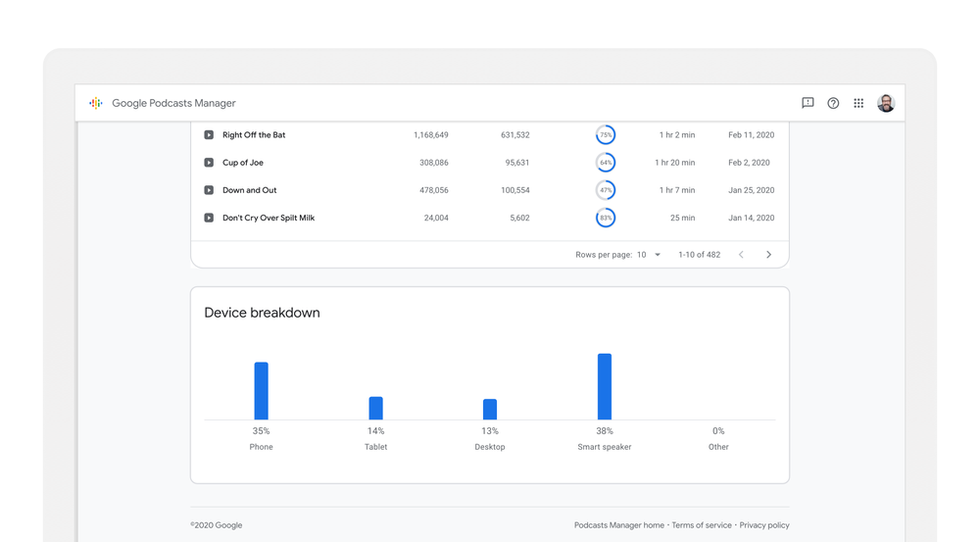Screen dimensions: 980x542
Task: Play the Down and Out episode
Action: tap(209, 190)
